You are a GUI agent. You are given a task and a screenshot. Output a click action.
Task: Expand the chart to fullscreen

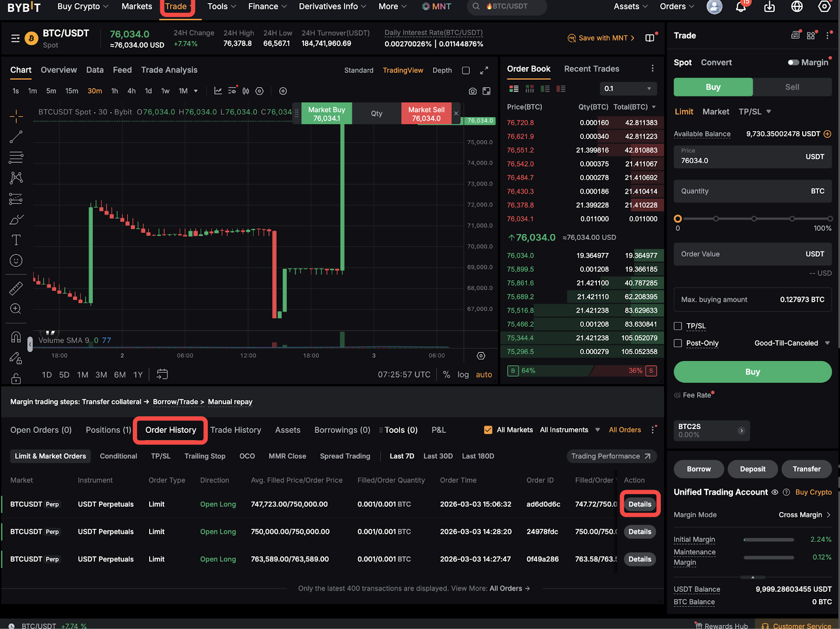click(x=484, y=70)
